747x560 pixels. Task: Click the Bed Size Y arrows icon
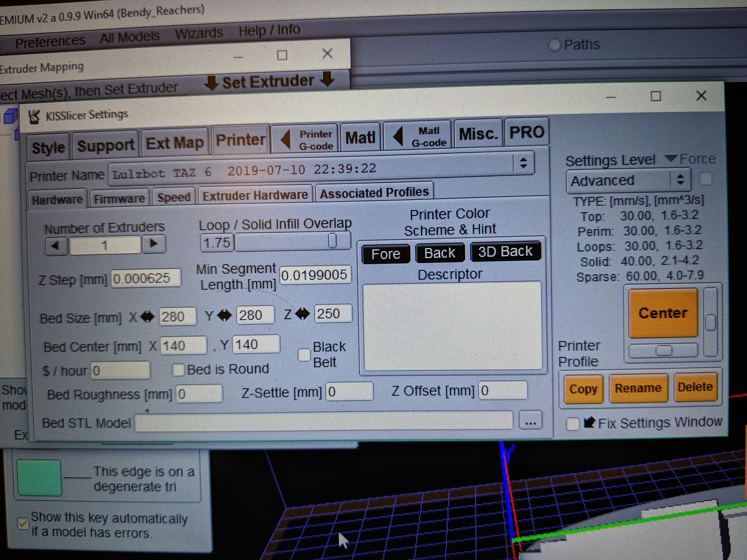[x=225, y=316]
